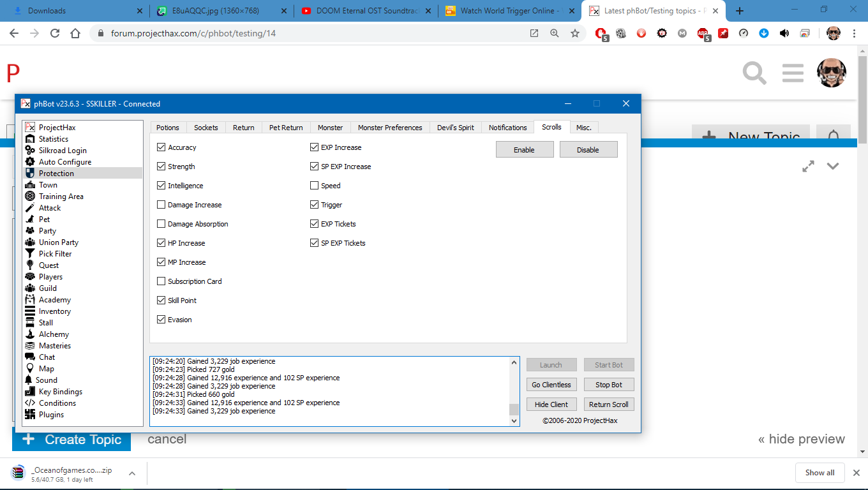The height and width of the screenshot is (490, 868).
Task: Click the Chrome reload page icon
Action: [x=55, y=33]
